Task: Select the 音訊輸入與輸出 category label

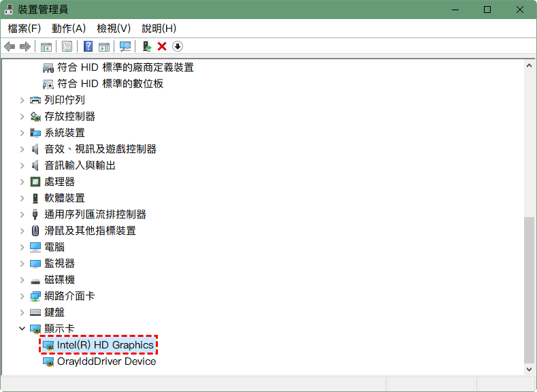Action: (80, 165)
